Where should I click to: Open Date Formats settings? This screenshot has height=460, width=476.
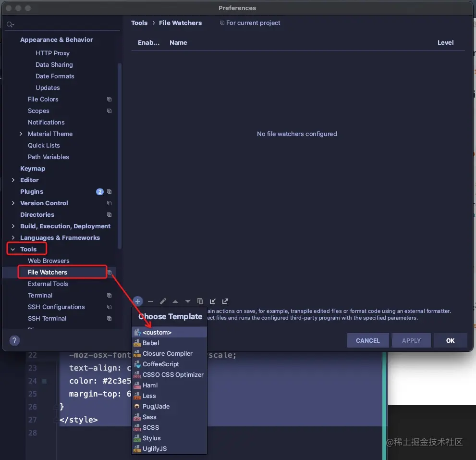pos(55,76)
